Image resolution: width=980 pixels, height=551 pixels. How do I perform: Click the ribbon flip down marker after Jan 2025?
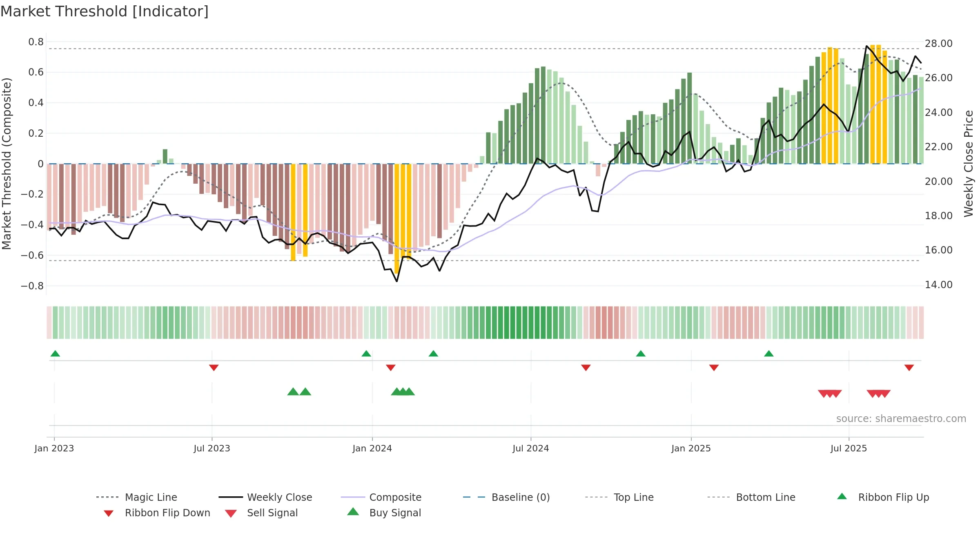714,368
